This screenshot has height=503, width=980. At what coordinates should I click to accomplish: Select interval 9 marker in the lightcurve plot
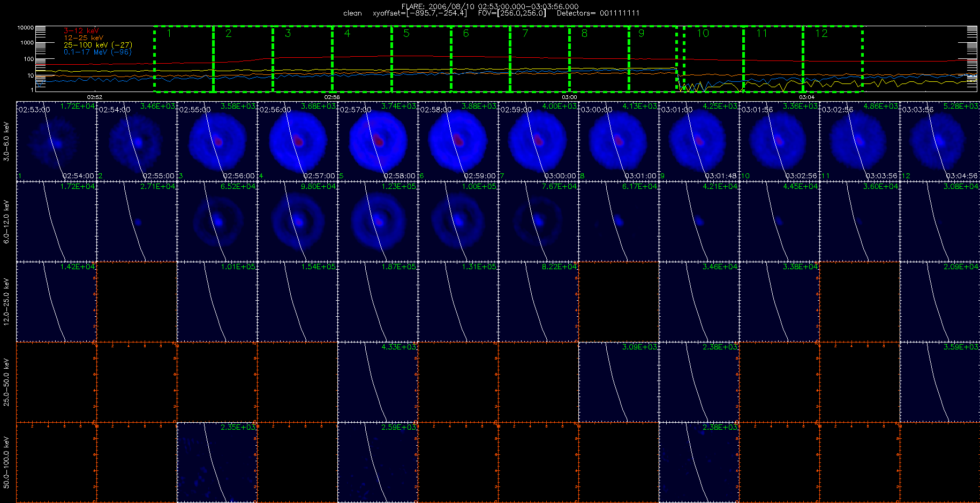(x=642, y=34)
